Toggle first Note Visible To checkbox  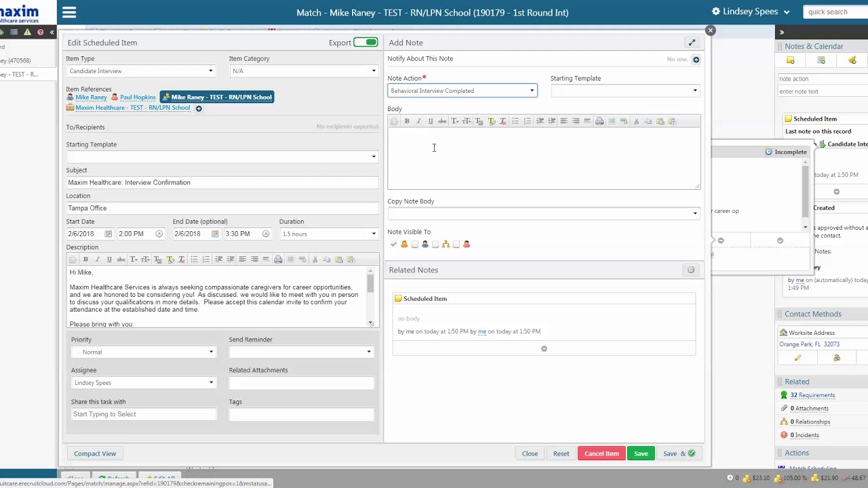[394, 245]
